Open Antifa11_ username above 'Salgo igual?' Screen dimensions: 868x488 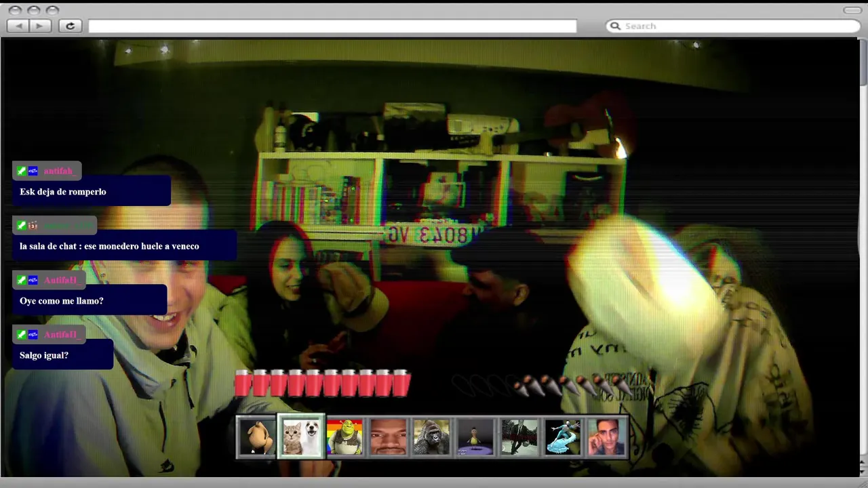tap(62, 334)
